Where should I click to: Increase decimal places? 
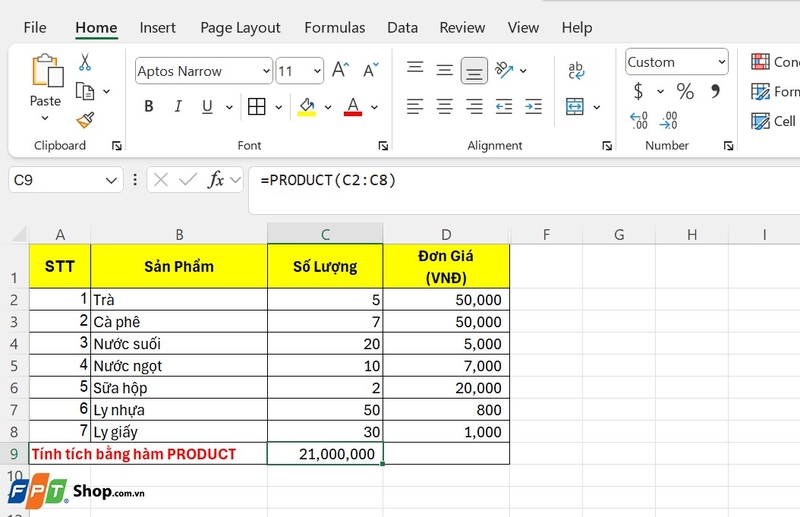[x=639, y=120]
